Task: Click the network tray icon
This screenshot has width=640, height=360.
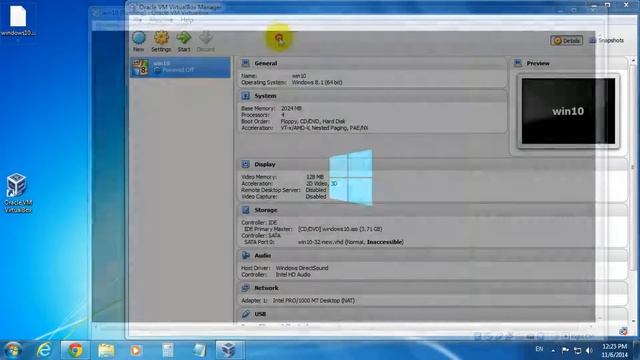Action: tap(577, 350)
